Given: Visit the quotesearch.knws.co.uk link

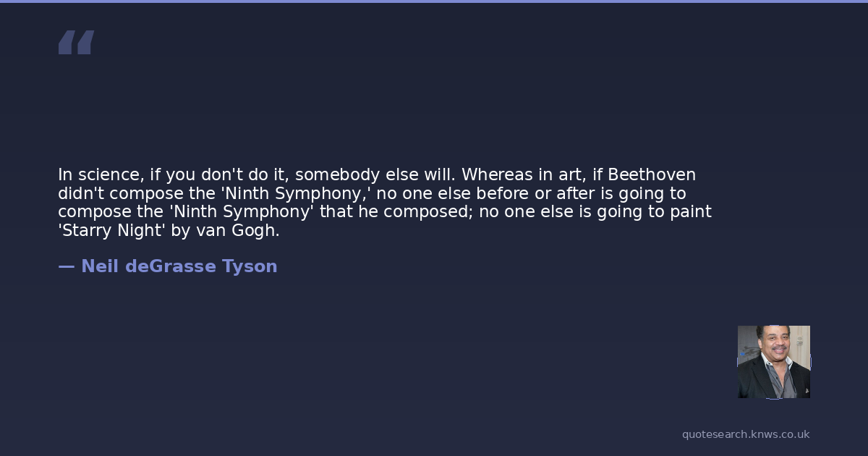Looking at the screenshot, I should click(746, 434).
